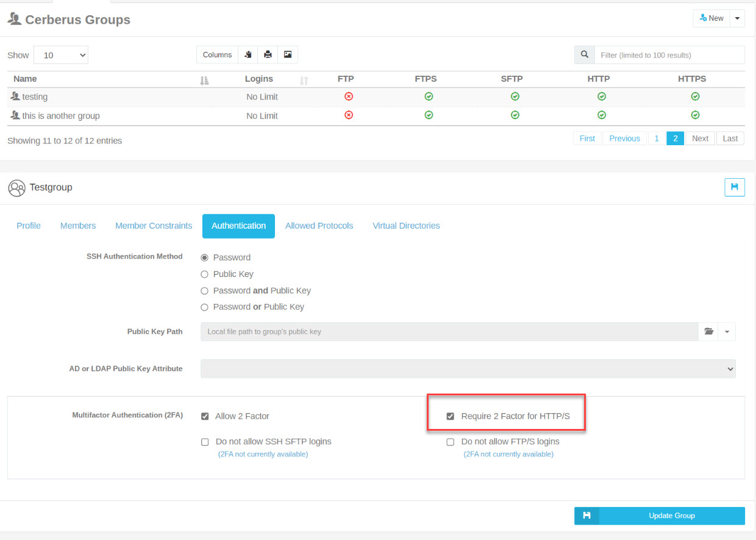Print the groups table
This screenshot has width=756, height=540.
(268, 54)
